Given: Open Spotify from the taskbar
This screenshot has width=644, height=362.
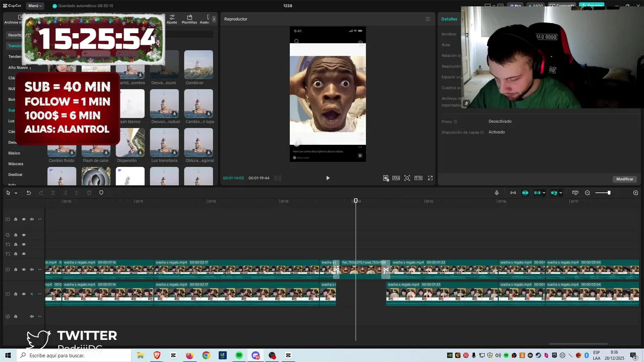Looking at the screenshot, I should (239, 355).
